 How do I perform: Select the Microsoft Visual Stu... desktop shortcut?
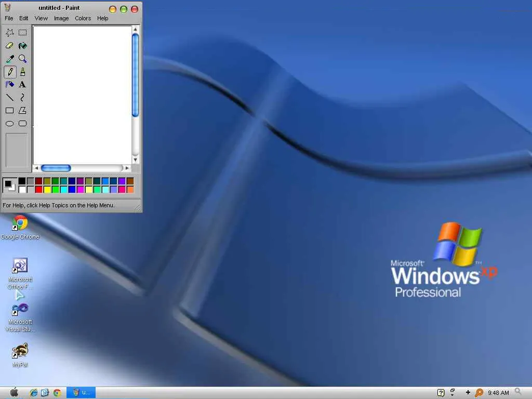click(20, 318)
